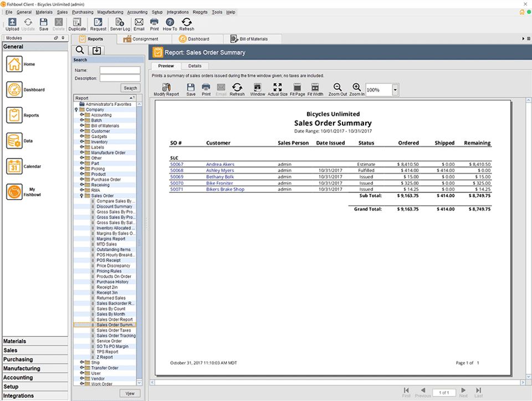
Task: Click the import download tab icon
Action: 96,50
